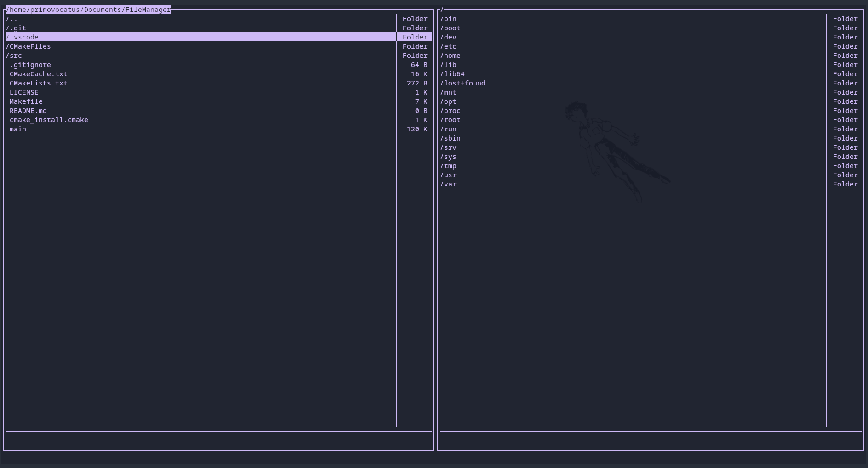Select the main executable entry

[17, 129]
